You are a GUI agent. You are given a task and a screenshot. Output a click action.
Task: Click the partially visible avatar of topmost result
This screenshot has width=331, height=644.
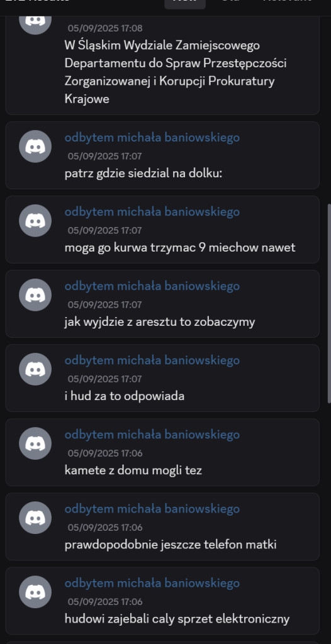(x=35, y=25)
